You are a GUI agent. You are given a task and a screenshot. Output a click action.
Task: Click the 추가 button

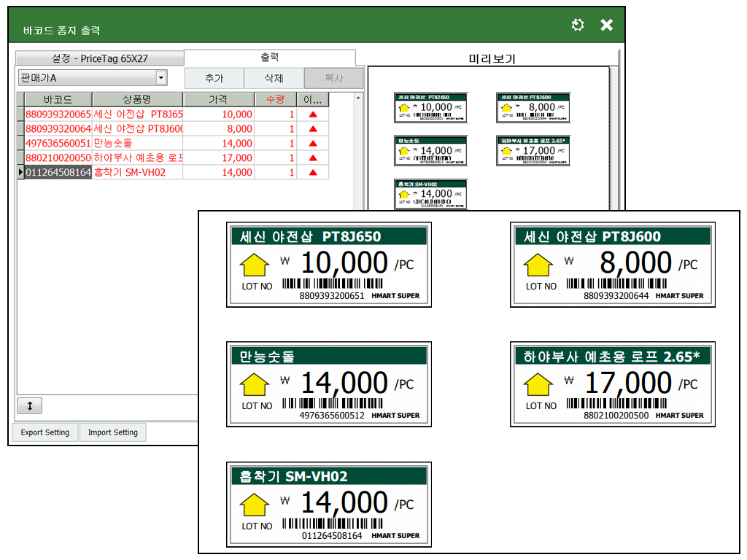pos(214,78)
